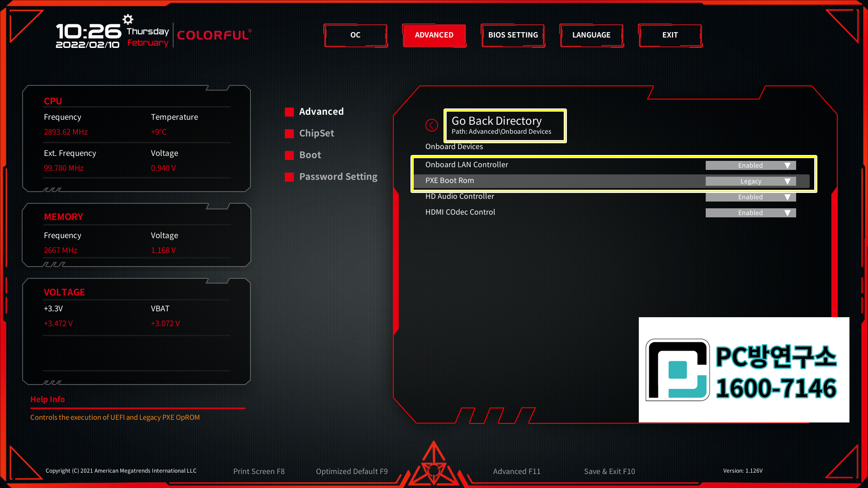Switch to the OC tab

click(355, 35)
